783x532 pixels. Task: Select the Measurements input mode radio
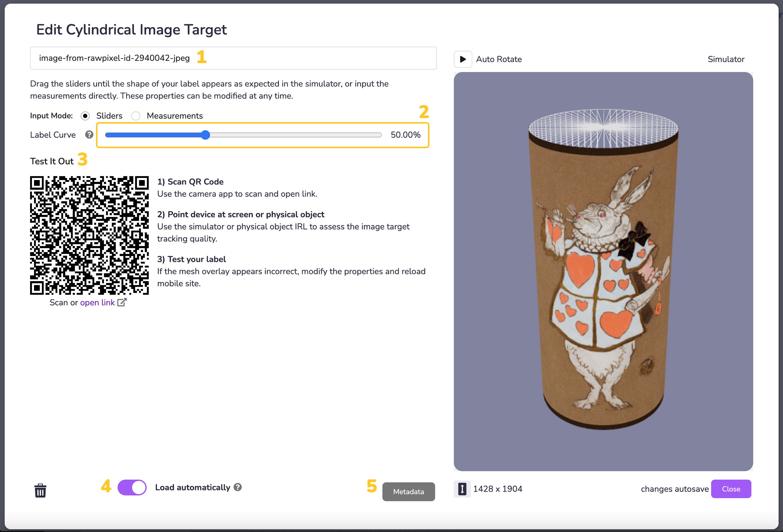pos(136,116)
